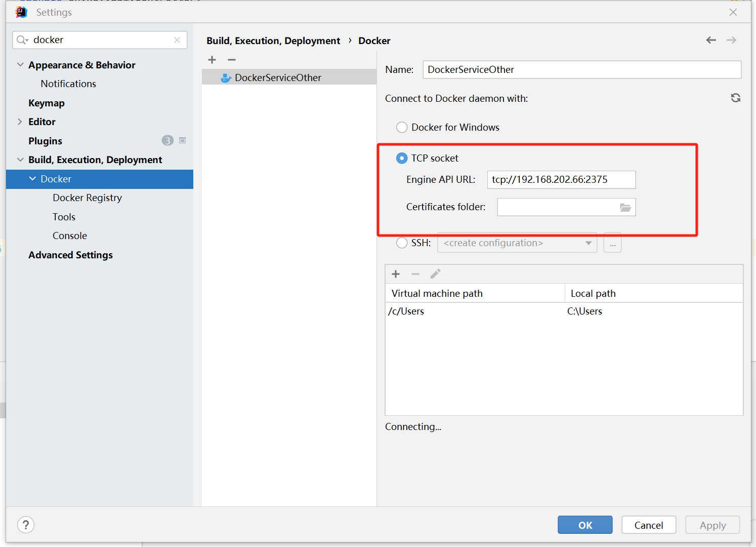Viewport: 756px width, 547px height.
Task: Remove the selected Docker configuration
Action: [232, 60]
